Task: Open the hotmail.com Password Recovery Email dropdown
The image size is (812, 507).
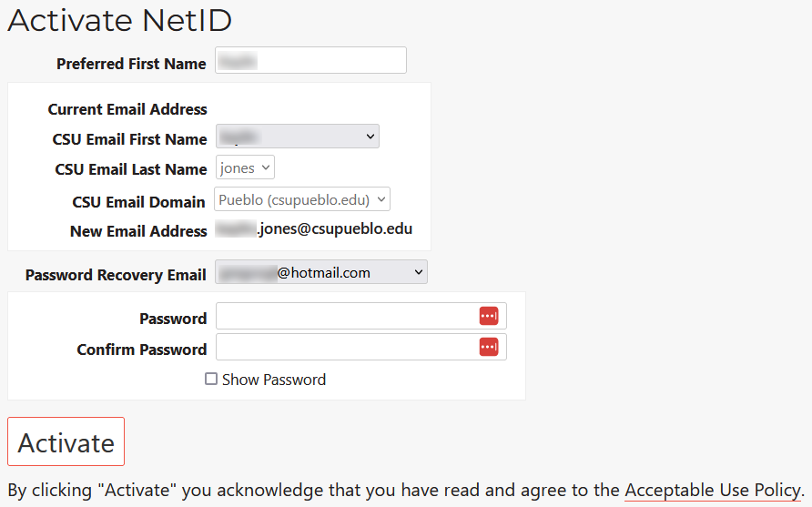Action: (x=320, y=272)
